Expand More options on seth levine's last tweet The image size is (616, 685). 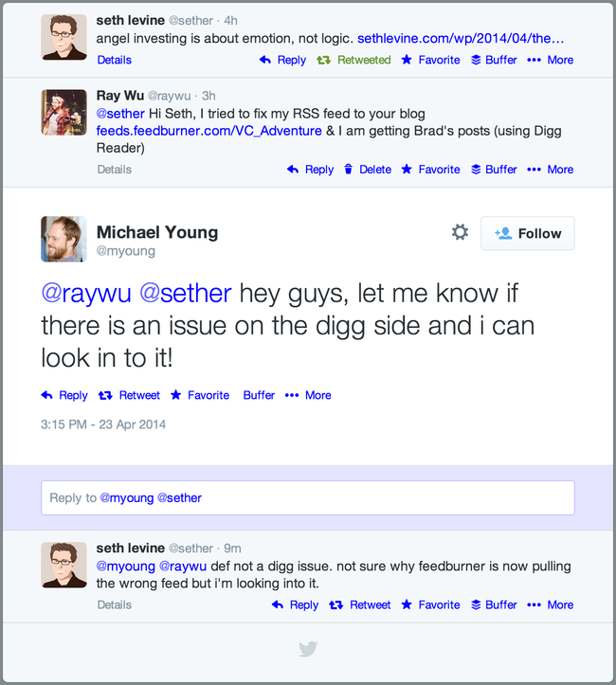[551, 604]
